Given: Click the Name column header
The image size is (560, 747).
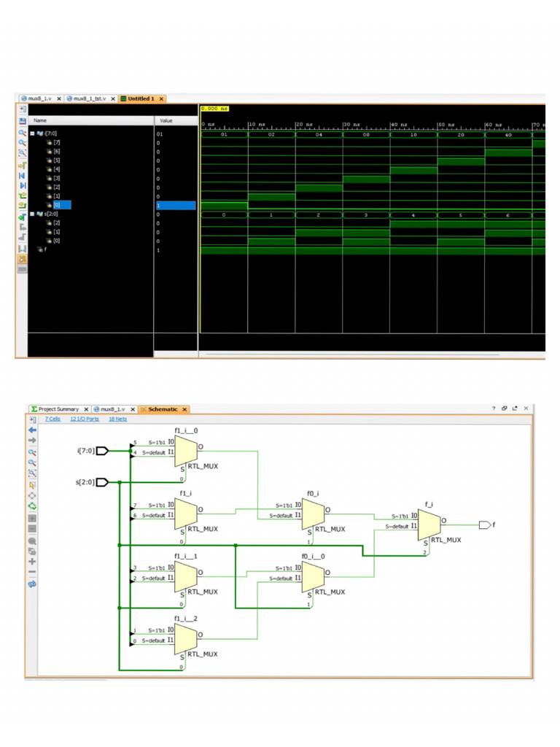Looking at the screenshot, I should click(x=91, y=120).
